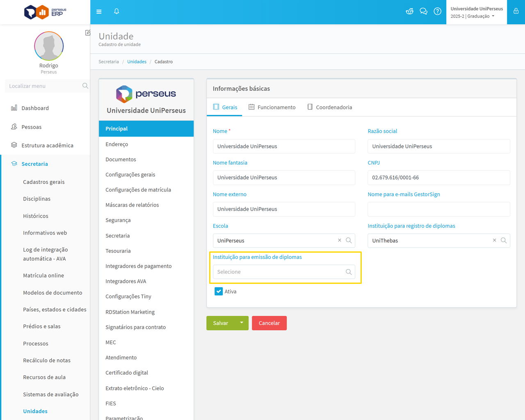This screenshot has width=525, height=420.
Task: Open FIES section
Action: (x=146, y=403)
